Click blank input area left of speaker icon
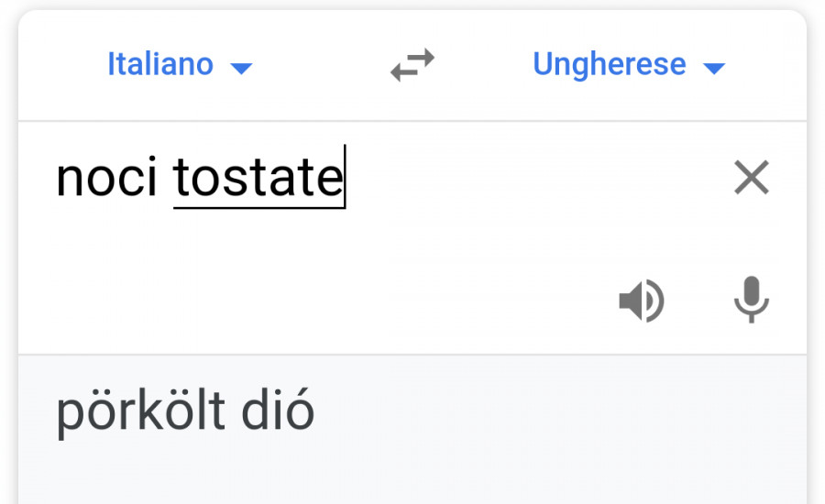 click(367, 301)
